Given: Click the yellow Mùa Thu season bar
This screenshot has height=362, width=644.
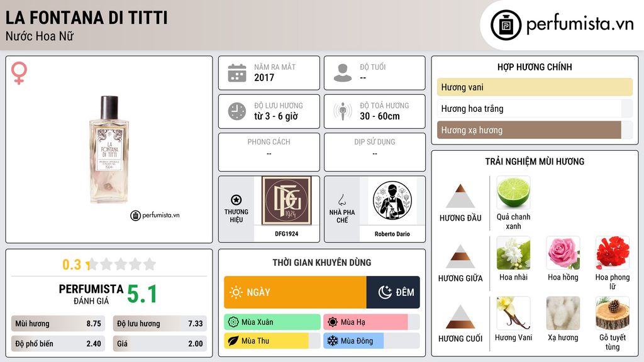Looking at the screenshot, I should pyautogui.click(x=272, y=341).
